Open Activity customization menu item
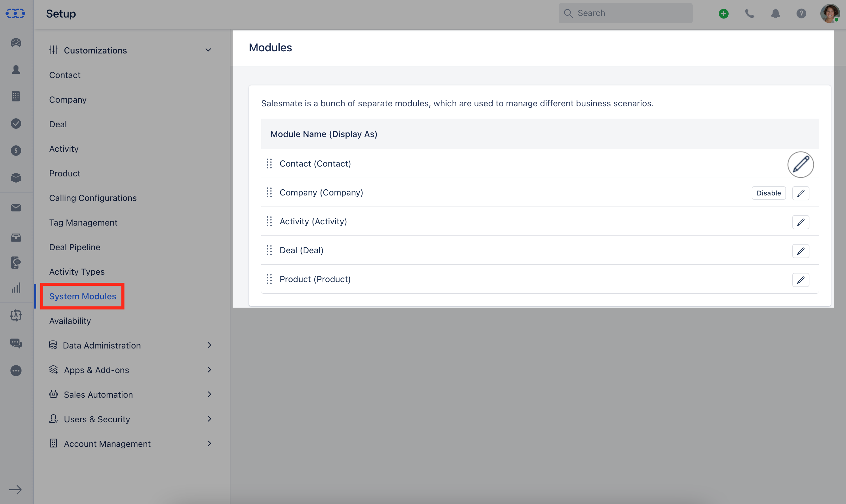The height and width of the screenshot is (504, 846). point(64,149)
